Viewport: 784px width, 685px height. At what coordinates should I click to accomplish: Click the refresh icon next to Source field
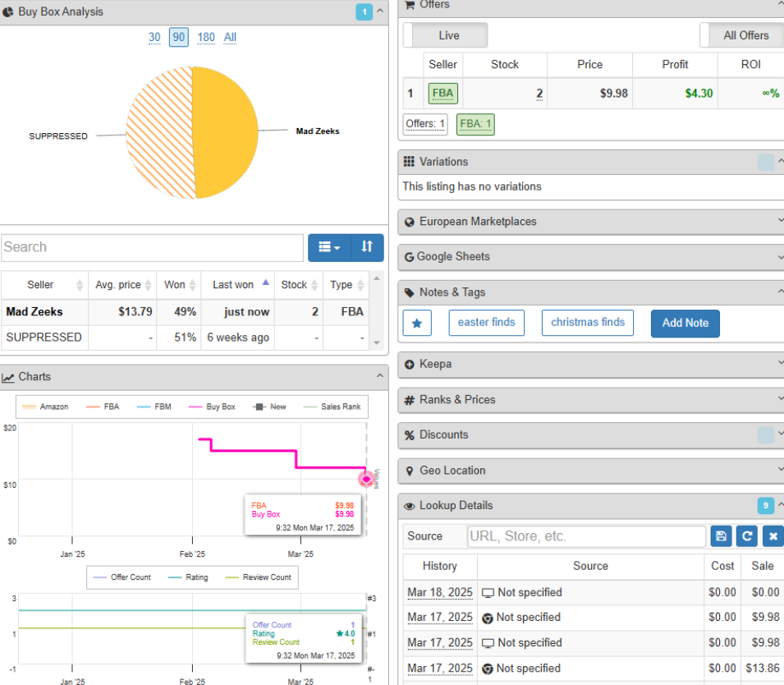[x=746, y=536]
